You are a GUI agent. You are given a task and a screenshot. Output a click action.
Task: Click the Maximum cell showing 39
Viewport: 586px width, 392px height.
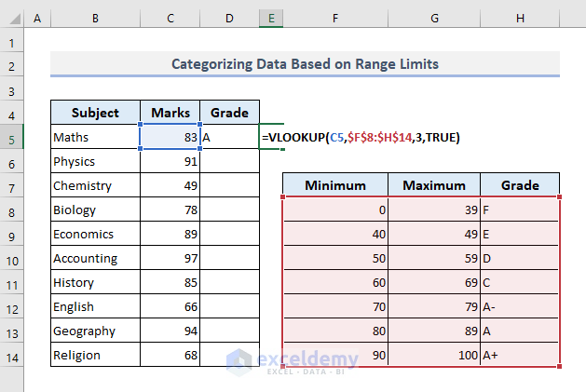click(x=434, y=210)
